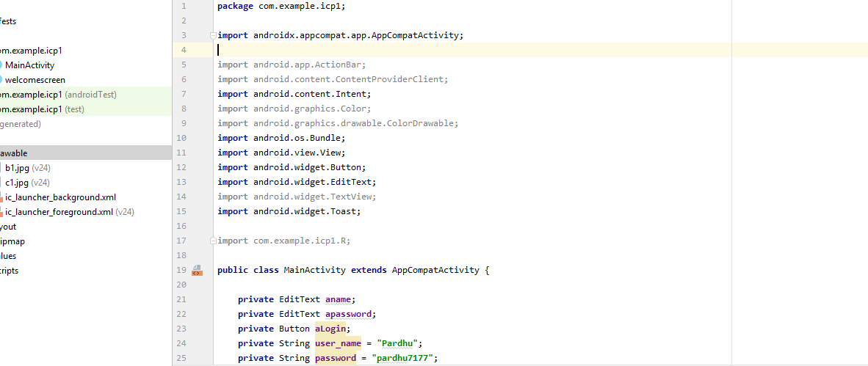
Task: Open c1.jpg (v24) in the tree
Action: click(28, 183)
